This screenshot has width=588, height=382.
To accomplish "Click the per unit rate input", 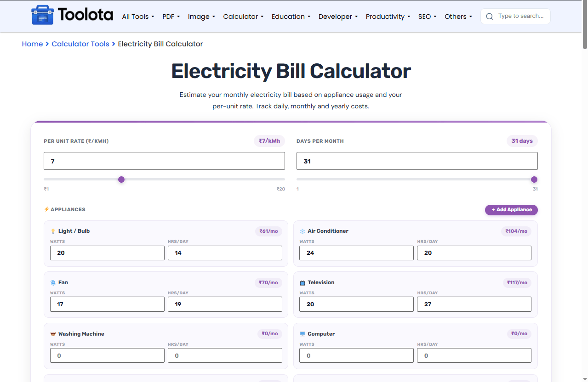I will (164, 161).
